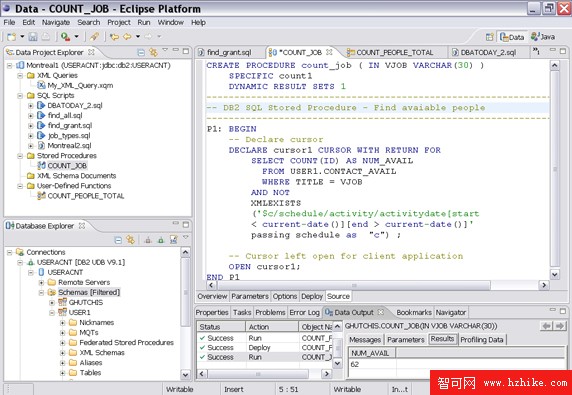572x395 pixels.
Task: Select the Success Deploy row in Data Output
Action: pyautogui.click(x=265, y=348)
